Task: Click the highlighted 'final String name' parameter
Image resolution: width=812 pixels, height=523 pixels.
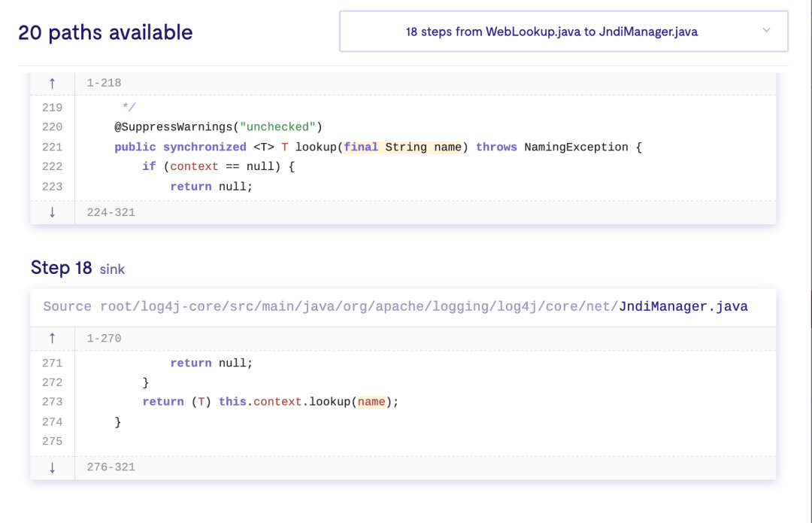Action: pos(402,147)
